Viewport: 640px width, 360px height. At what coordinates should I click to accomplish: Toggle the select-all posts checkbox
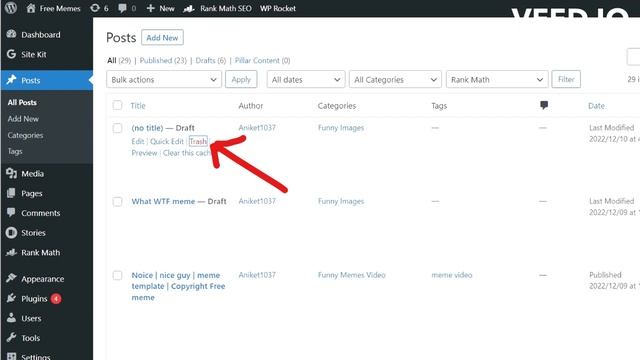click(x=117, y=105)
